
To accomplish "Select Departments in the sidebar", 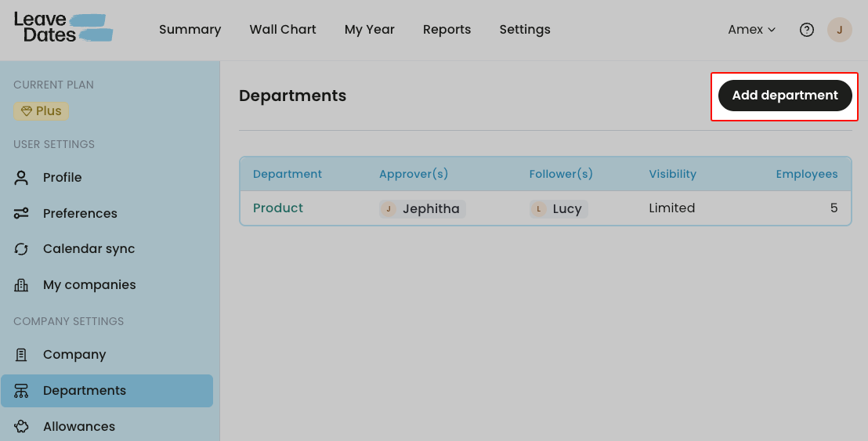I will [107, 391].
